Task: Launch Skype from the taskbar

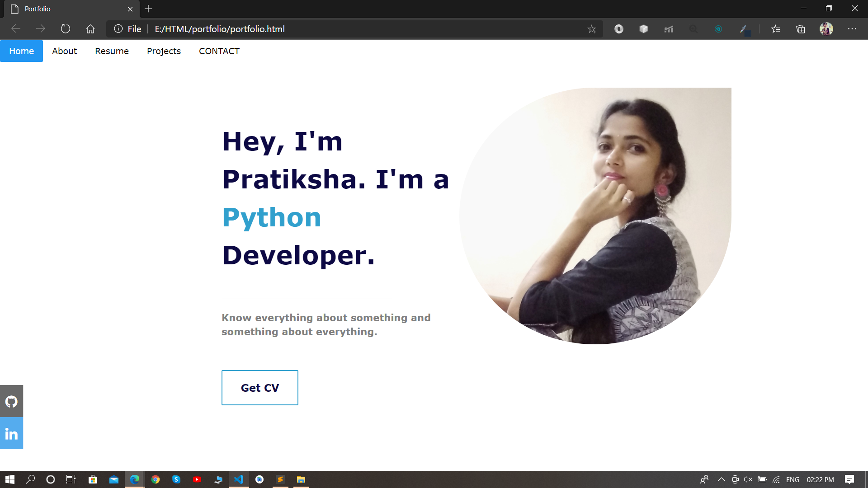Action: tap(176, 479)
